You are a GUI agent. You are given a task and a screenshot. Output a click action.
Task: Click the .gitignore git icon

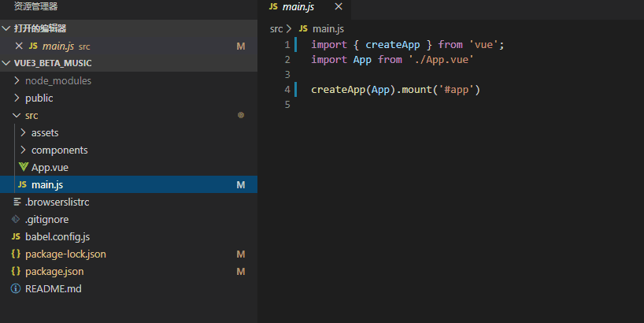[x=16, y=219]
